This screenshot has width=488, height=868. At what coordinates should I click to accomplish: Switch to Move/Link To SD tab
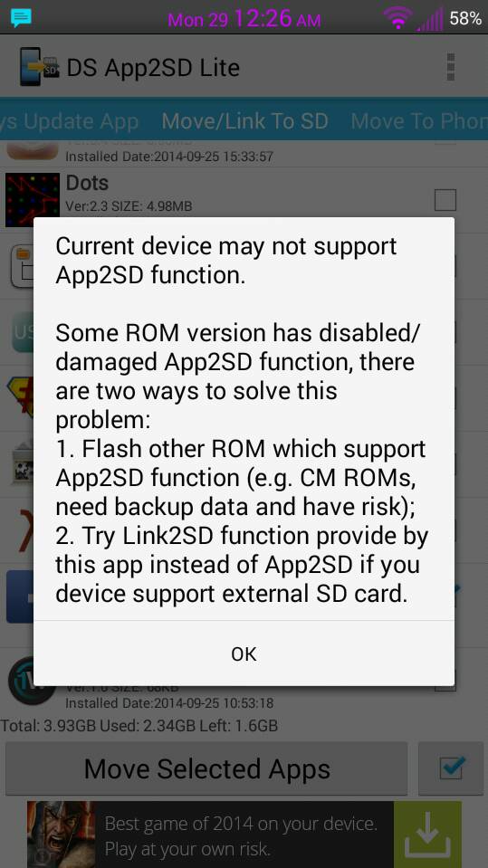tap(244, 121)
